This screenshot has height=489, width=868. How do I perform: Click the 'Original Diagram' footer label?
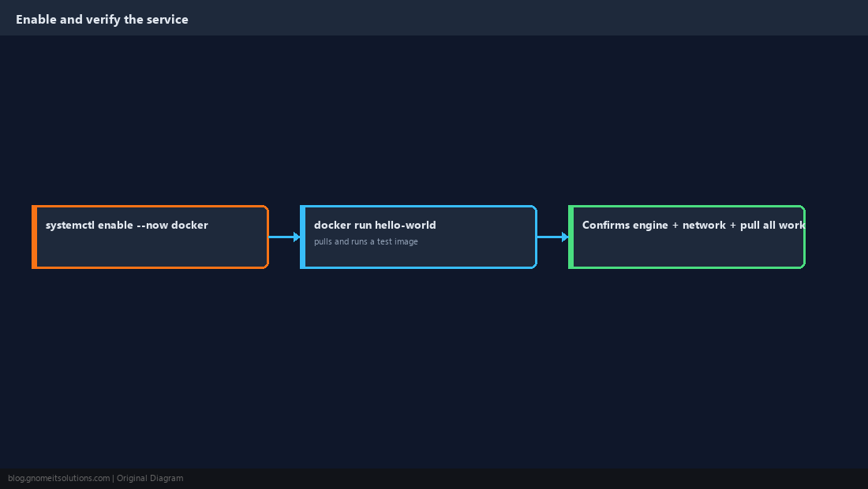click(150, 479)
